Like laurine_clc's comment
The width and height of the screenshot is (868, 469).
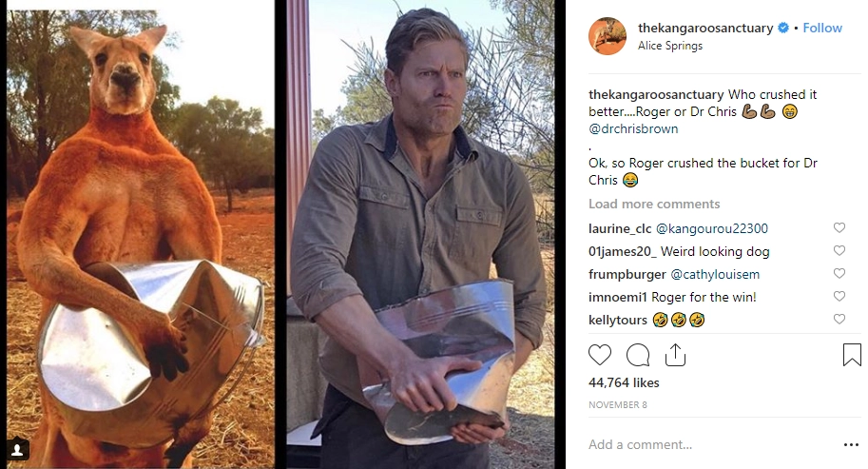pos(839,228)
